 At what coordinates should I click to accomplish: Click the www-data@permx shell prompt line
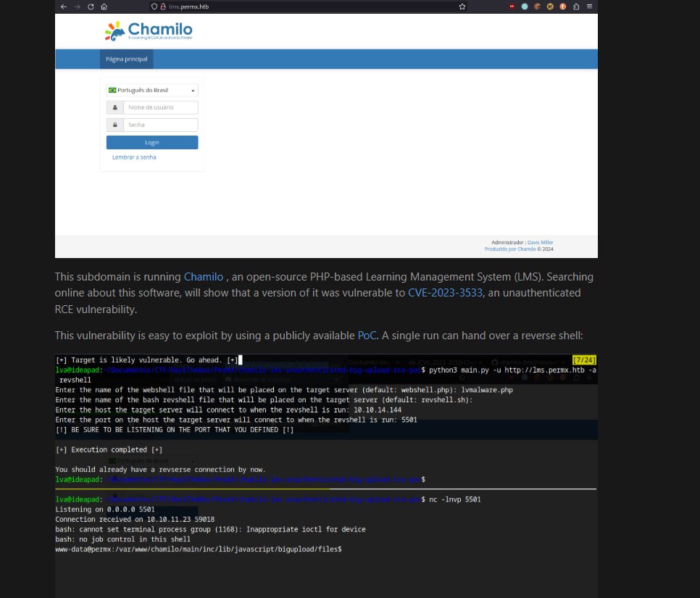point(199,549)
